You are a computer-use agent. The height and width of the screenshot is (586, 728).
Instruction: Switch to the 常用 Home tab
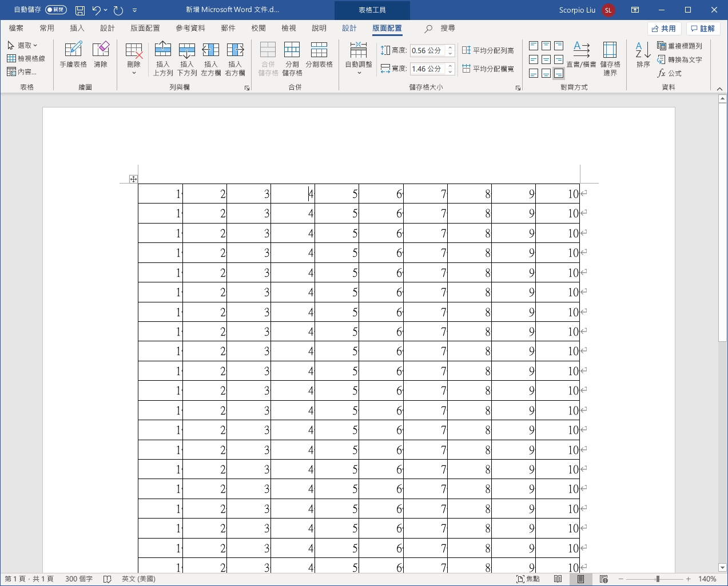click(x=47, y=28)
